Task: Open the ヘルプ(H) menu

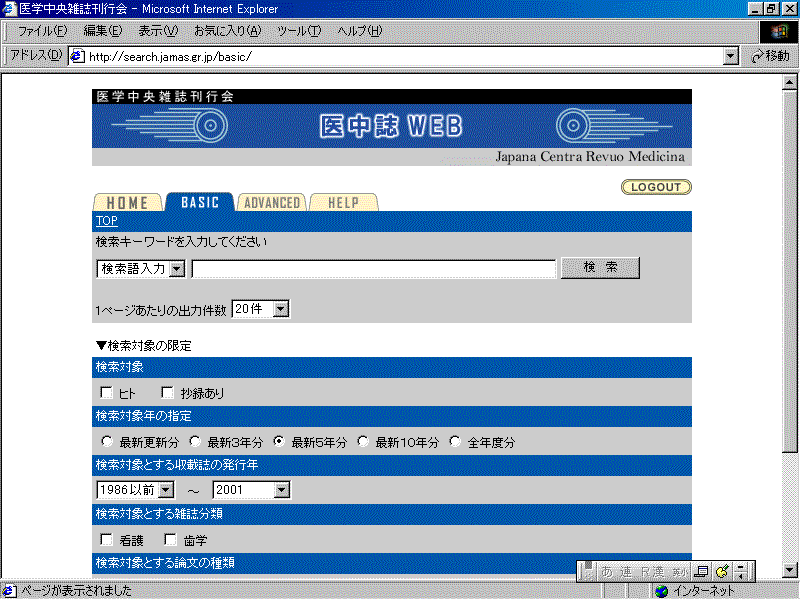Action: point(359,31)
